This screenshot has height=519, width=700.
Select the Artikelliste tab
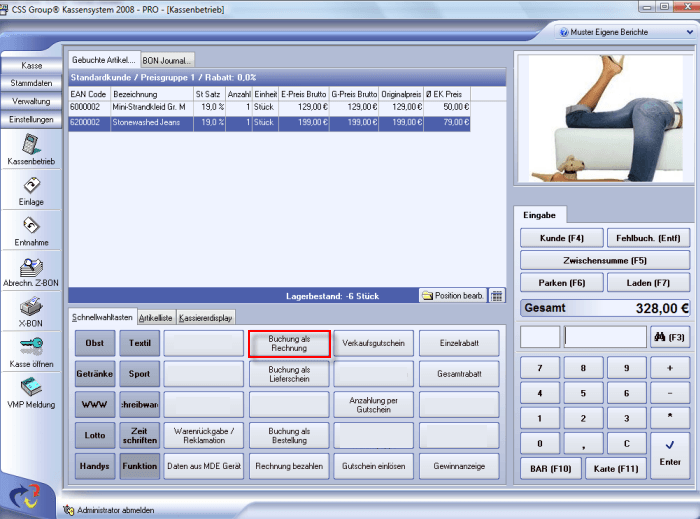(x=156, y=318)
